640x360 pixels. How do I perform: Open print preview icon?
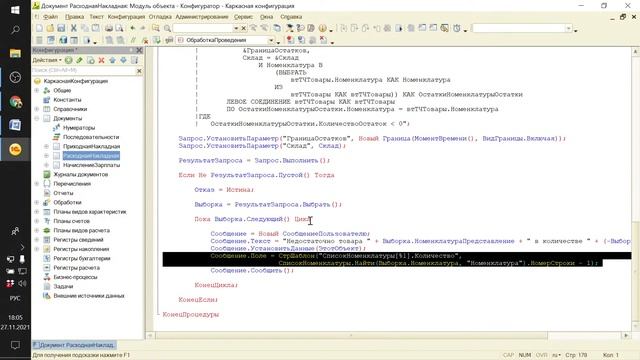pos(119,28)
